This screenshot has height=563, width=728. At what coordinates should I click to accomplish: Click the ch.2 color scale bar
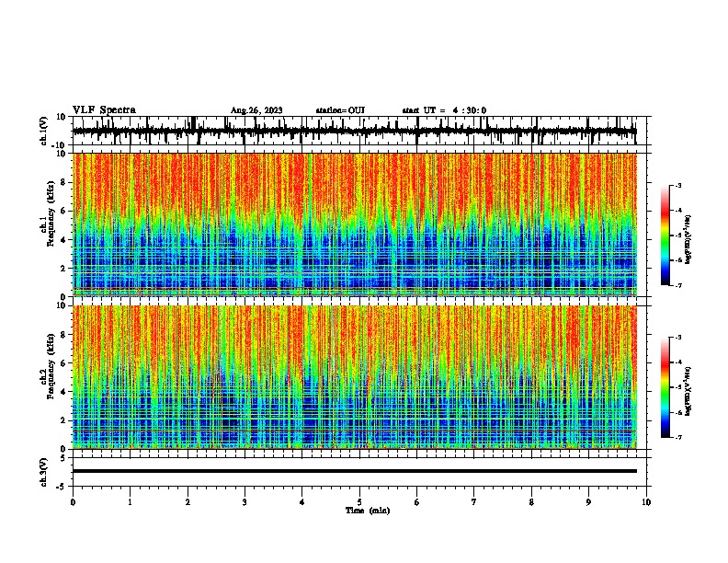pos(665,387)
